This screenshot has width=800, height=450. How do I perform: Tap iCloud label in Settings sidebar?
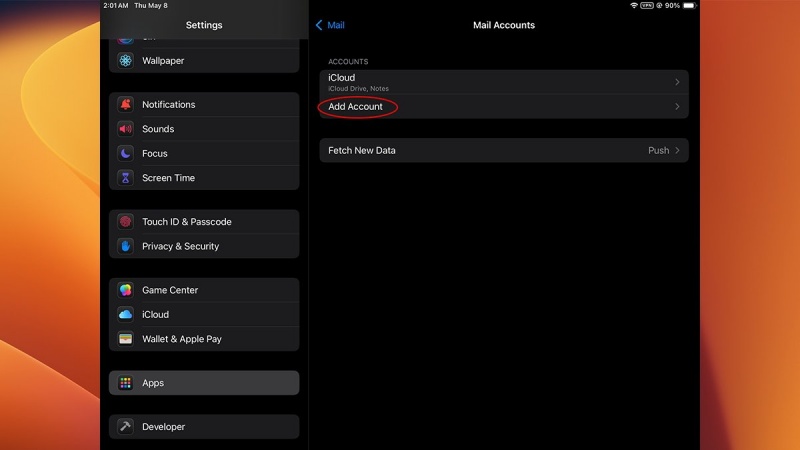tap(156, 315)
